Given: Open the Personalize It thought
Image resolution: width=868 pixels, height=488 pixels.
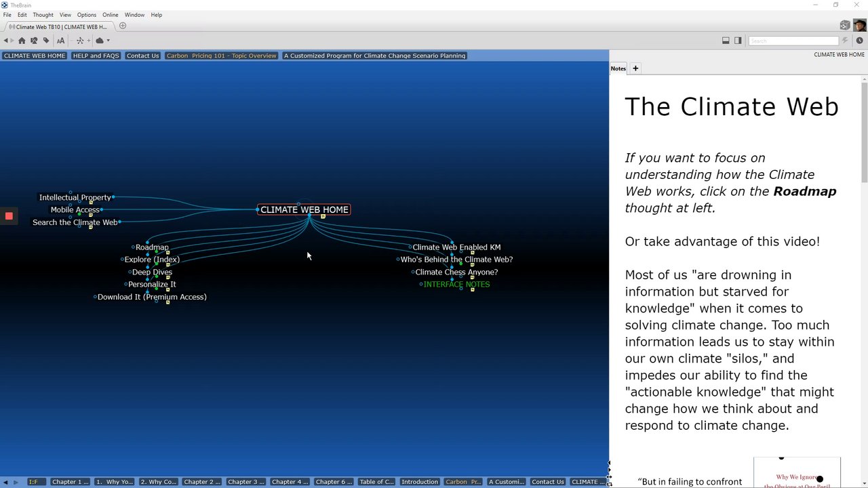Looking at the screenshot, I should click(x=152, y=285).
